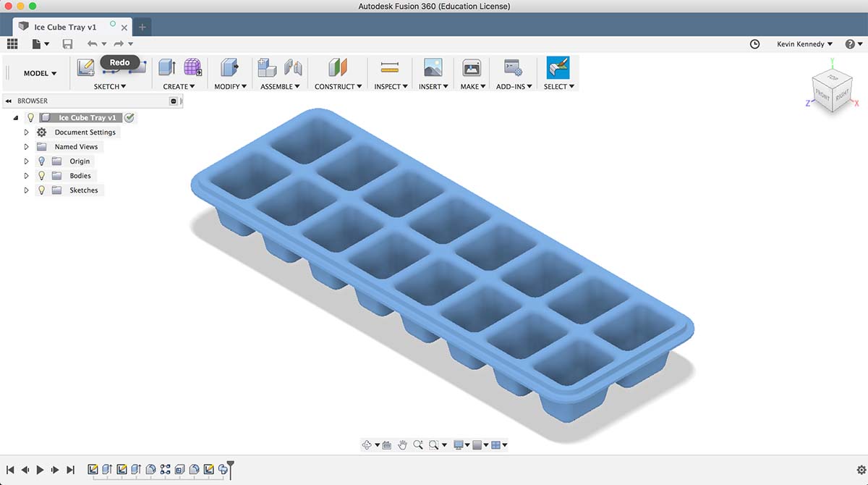Image resolution: width=868 pixels, height=485 pixels.
Task: Select the Zoom magnifier tool
Action: (x=418, y=445)
